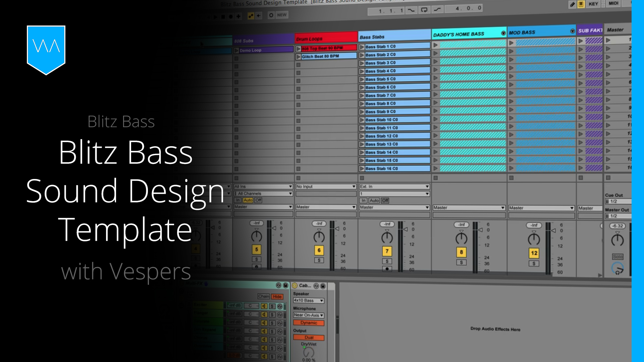Image resolution: width=644 pixels, height=362 pixels.
Task: Open Master Out 1/2 dropdown
Action: (618, 216)
